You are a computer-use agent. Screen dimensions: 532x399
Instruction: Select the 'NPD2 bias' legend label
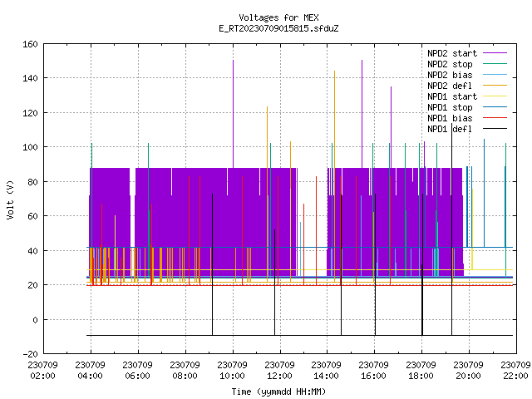tap(450, 75)
